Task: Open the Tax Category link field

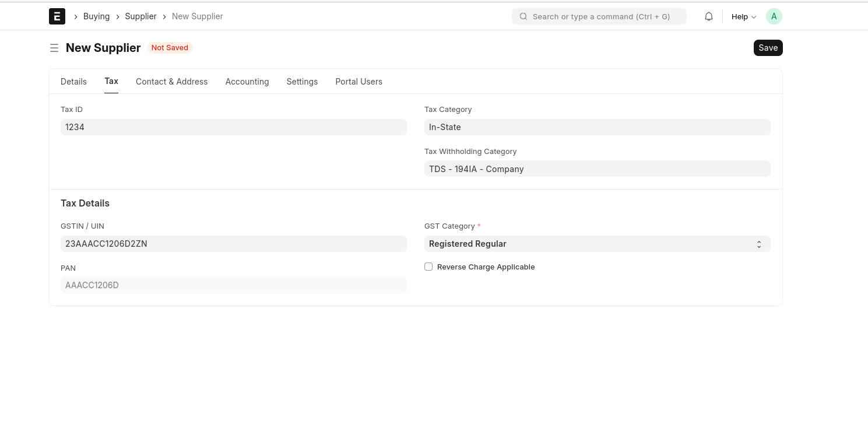Action: pos(597,127)
